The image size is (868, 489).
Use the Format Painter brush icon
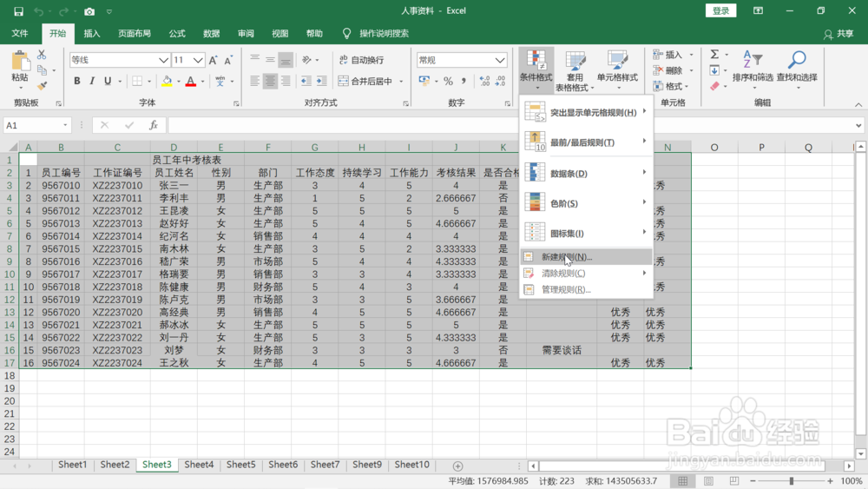click(x=42, y=86)
